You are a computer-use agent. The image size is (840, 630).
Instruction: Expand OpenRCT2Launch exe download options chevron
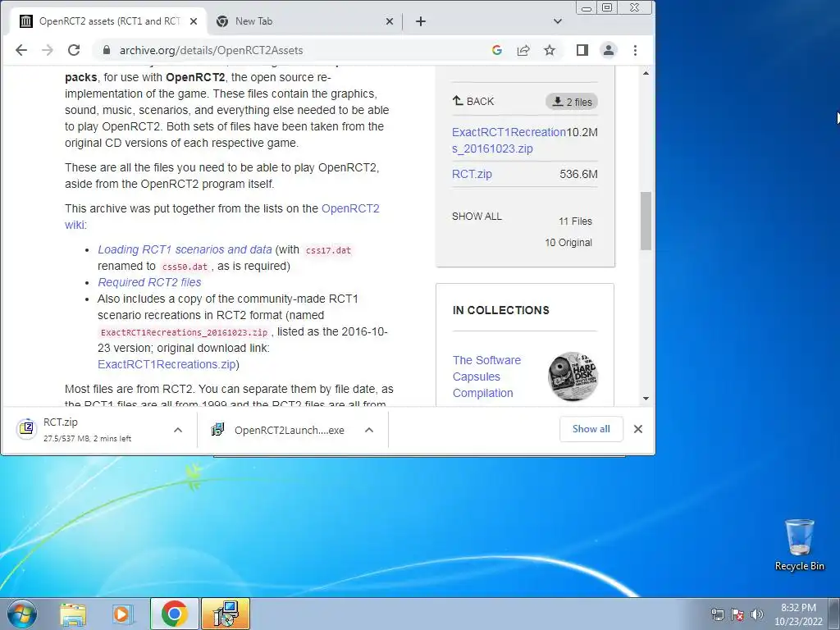368,430
